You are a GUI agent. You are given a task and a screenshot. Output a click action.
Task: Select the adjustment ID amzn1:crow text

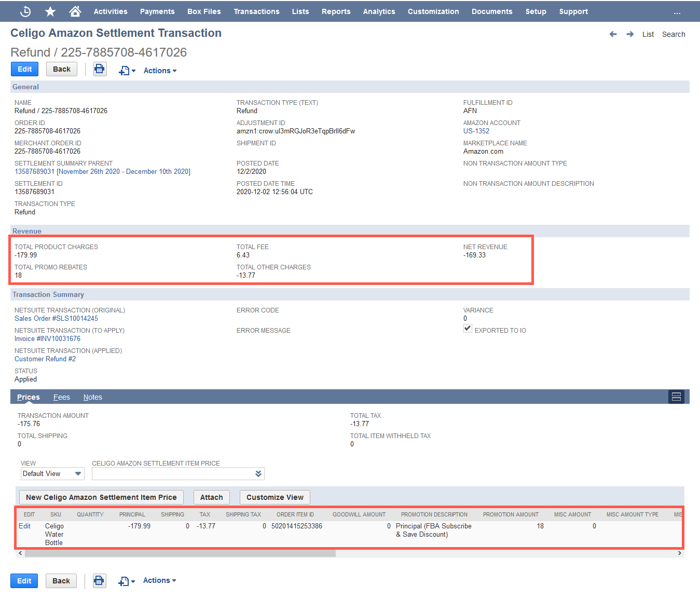(296, 131)
